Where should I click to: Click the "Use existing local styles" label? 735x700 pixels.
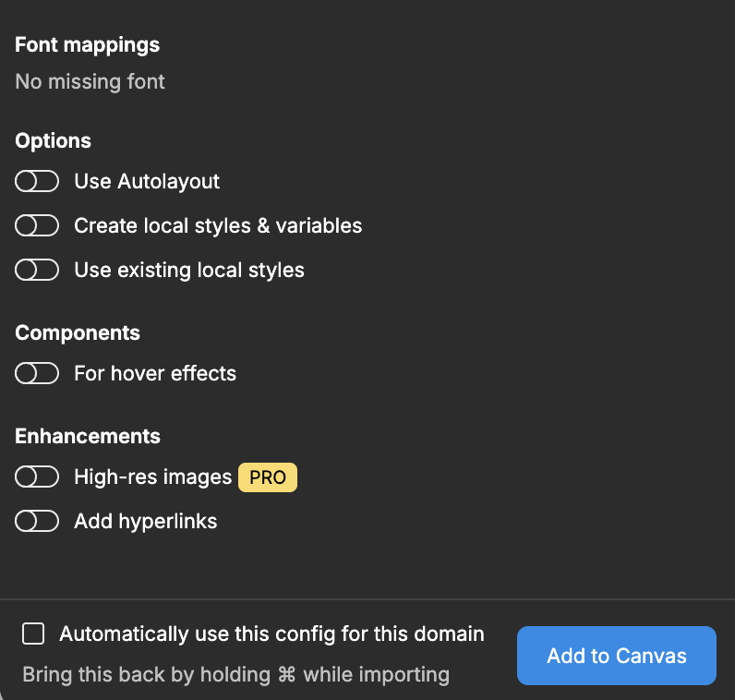(x=189, y=270)
